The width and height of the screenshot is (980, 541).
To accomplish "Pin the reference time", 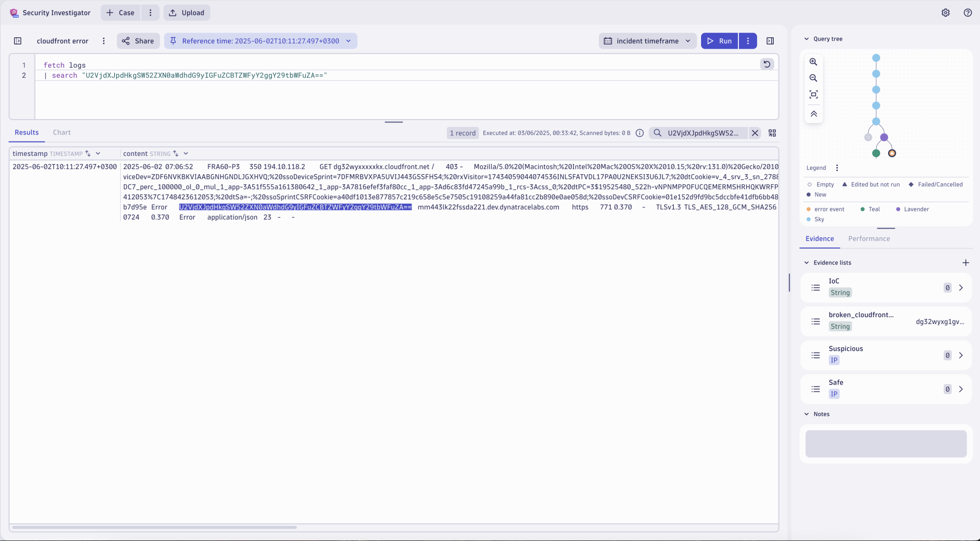I will click(x=173, y=41).
